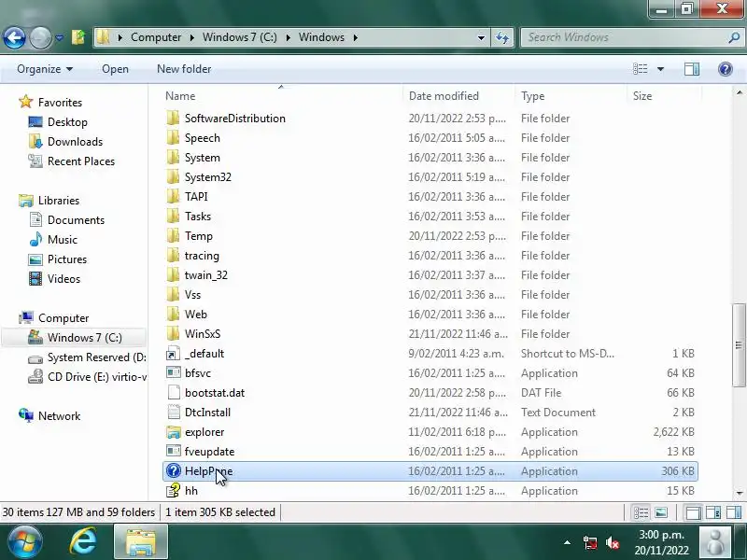
Task: Open the Music library
Action: point(63,239)
